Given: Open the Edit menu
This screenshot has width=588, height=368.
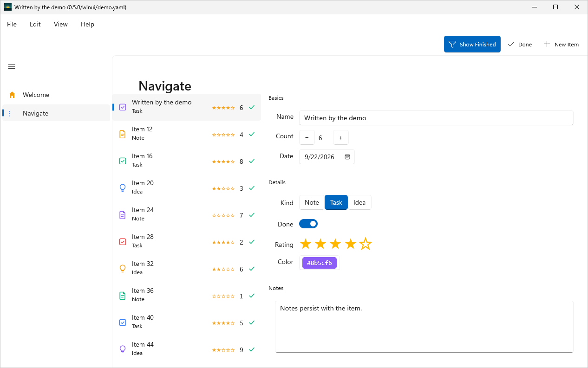Looking at the screenshot, I should [x=35, y=24].
